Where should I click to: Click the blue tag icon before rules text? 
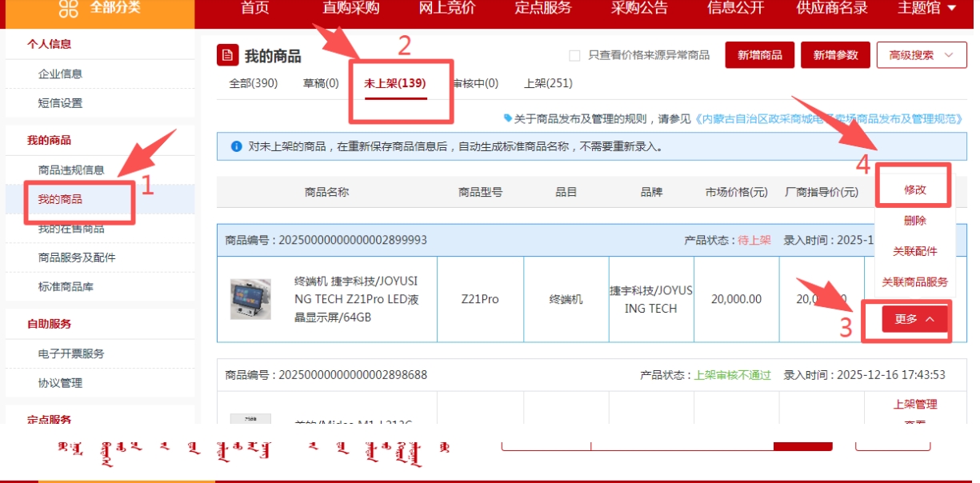tap(507, 118)
